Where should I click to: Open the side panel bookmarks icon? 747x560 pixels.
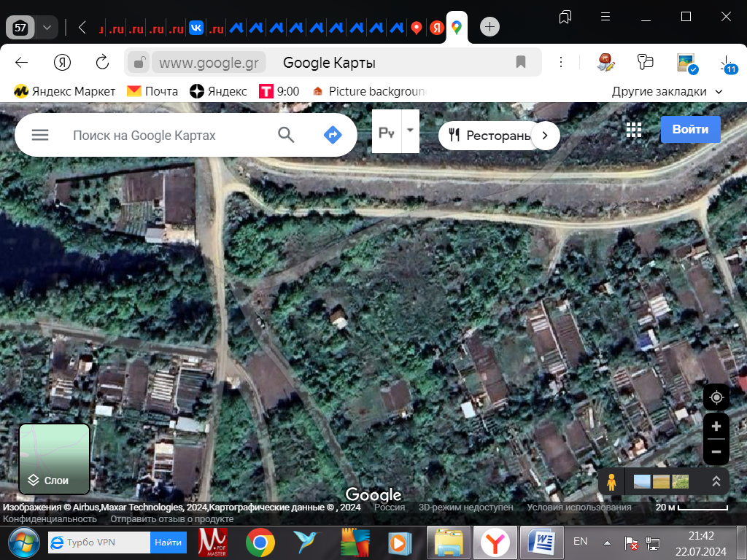[565, 17]
